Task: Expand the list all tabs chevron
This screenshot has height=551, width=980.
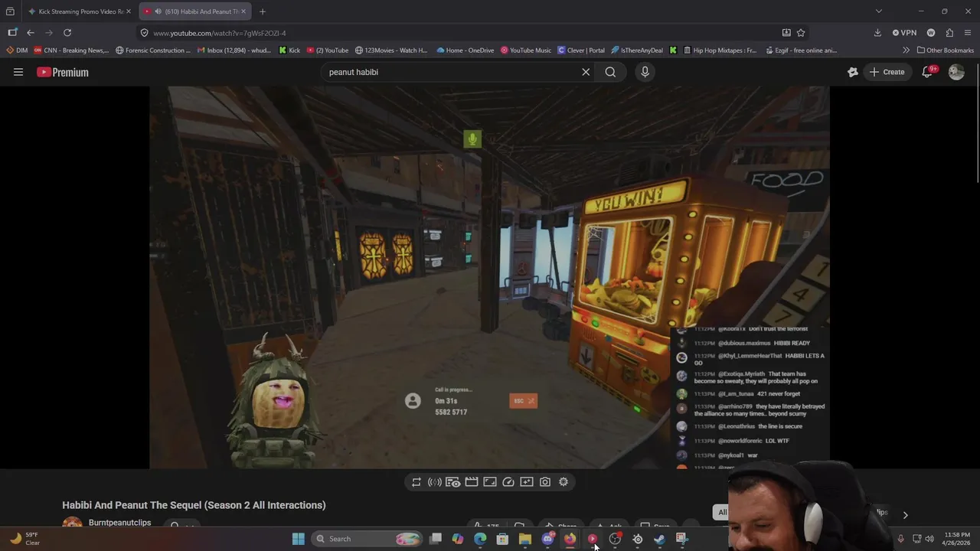Action: (x=879, y=11)
